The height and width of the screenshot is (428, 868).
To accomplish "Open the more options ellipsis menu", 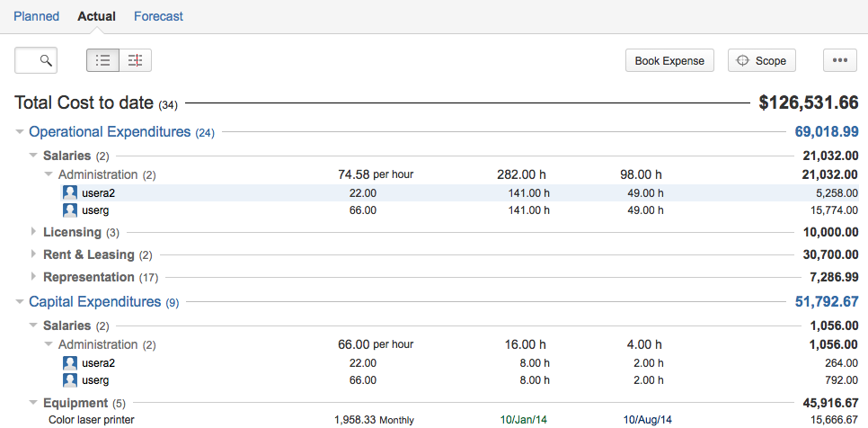I will (x=840, y=61).
